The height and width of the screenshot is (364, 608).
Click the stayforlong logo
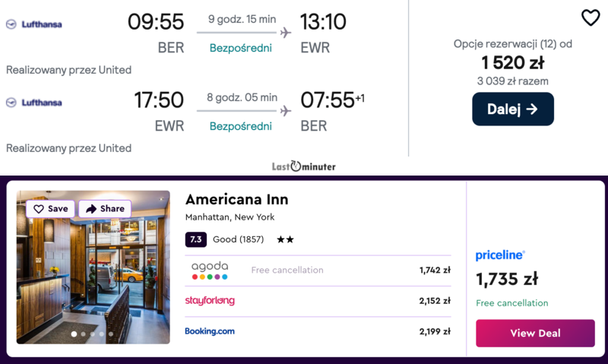point(210,301)
